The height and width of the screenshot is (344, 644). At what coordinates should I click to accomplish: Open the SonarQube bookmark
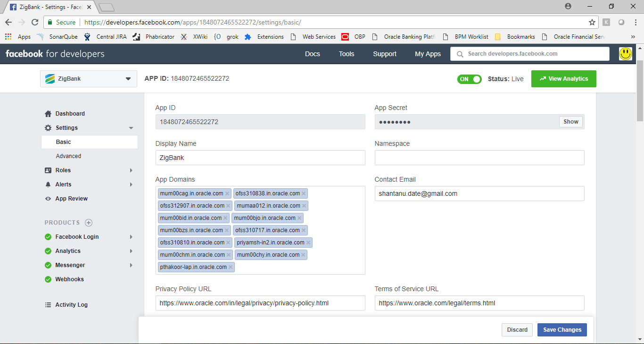[57, 37]
